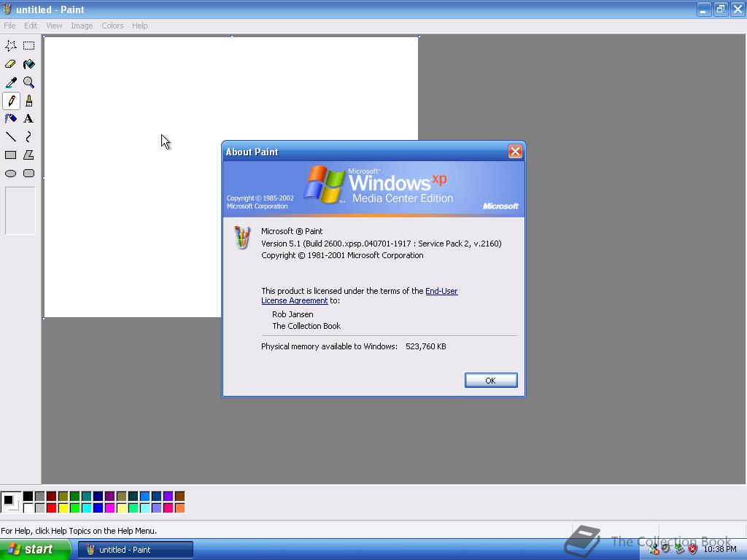Choose the Ellipse tool
The height and width of the screenshot is (560, 747).
pos(10,174)
